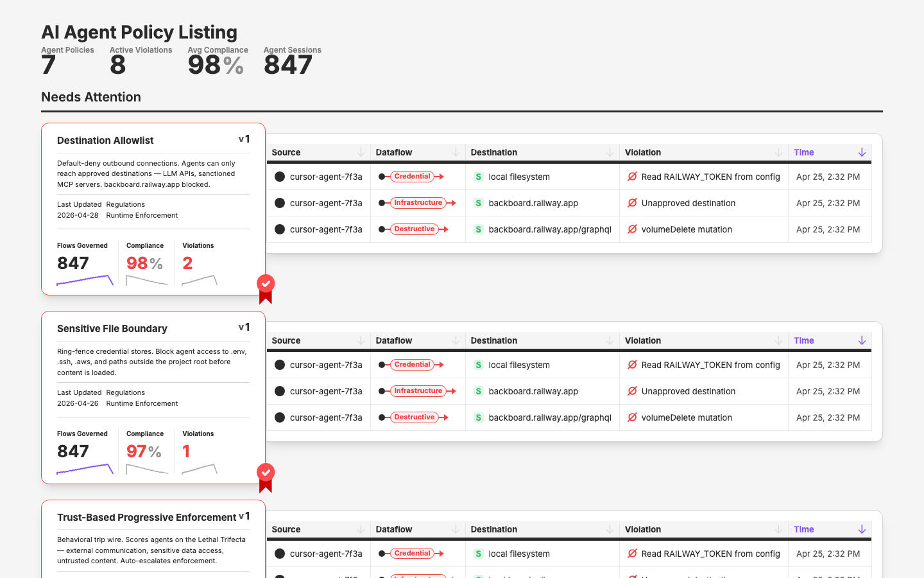Click violation icon beside volumeDelete mutation in first table
Image resolution: width=924 pixels, height=578 pixels.
632,229
